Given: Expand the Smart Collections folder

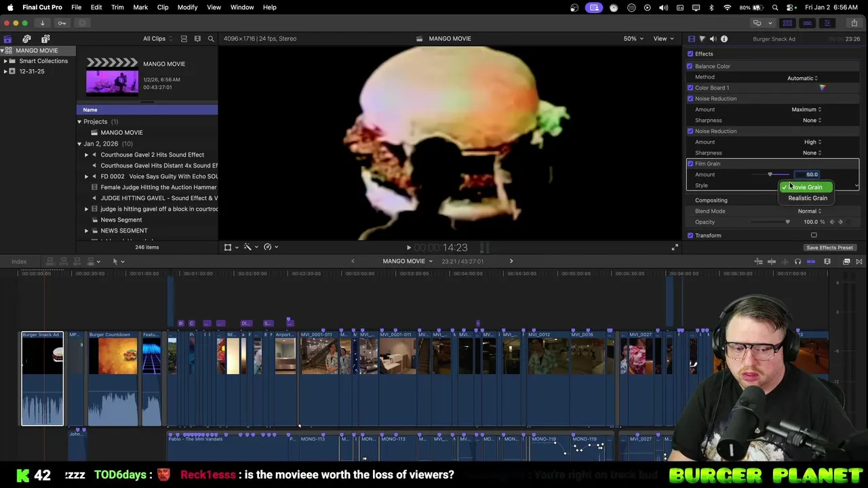Looking at the screenshot, I should 5,61.
